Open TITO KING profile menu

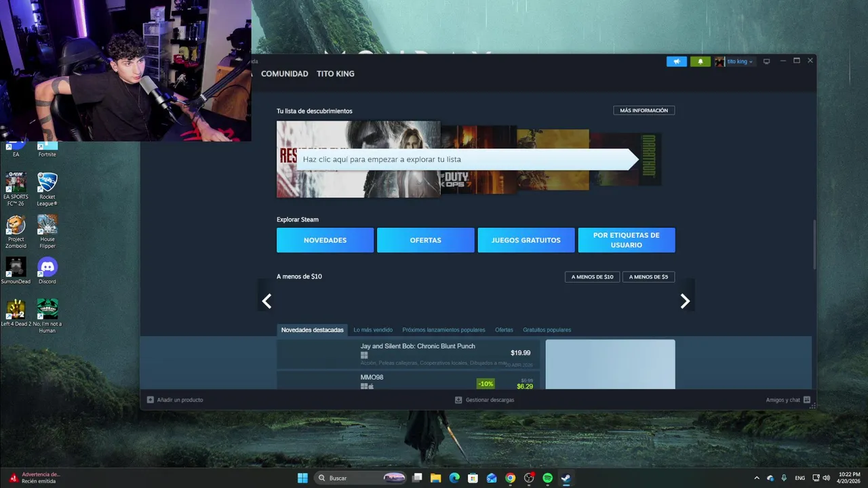pyautogui.click(x=336, y=74)
